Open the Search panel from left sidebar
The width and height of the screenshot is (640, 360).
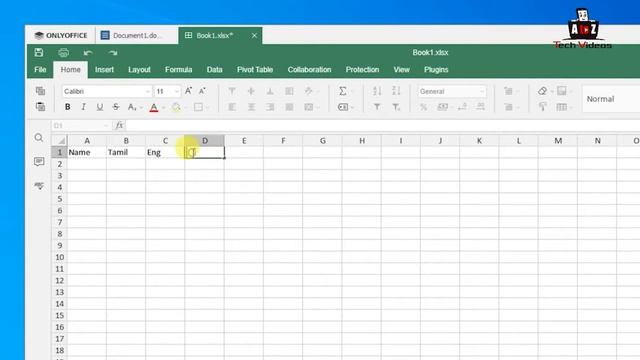coord(39,138)
